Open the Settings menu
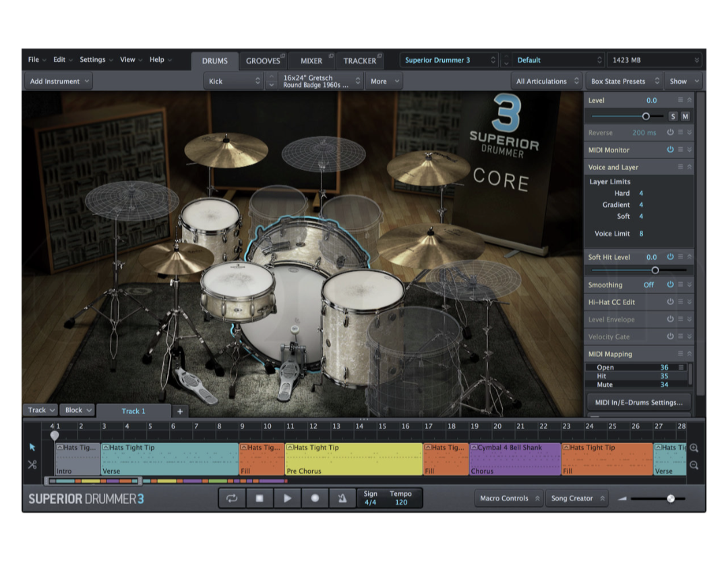The width and height of the screenshot is (728, 566). 96,59
